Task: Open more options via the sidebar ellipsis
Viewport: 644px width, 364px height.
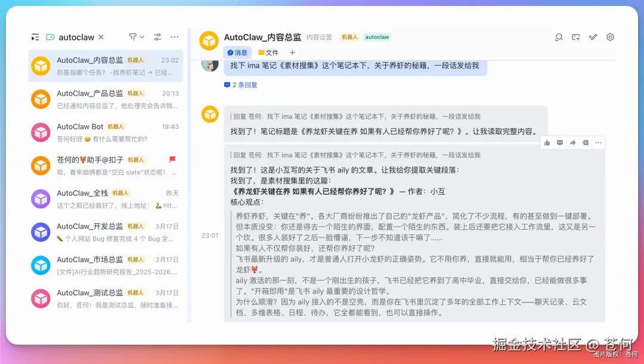Action: point(174,37)
